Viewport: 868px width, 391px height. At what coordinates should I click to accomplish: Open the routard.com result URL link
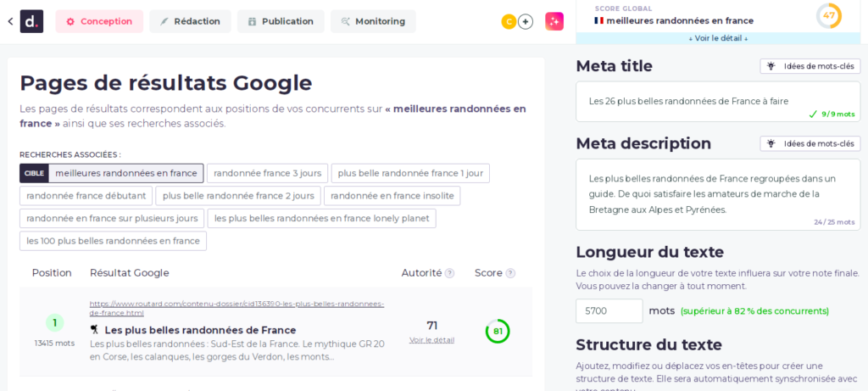236,308
